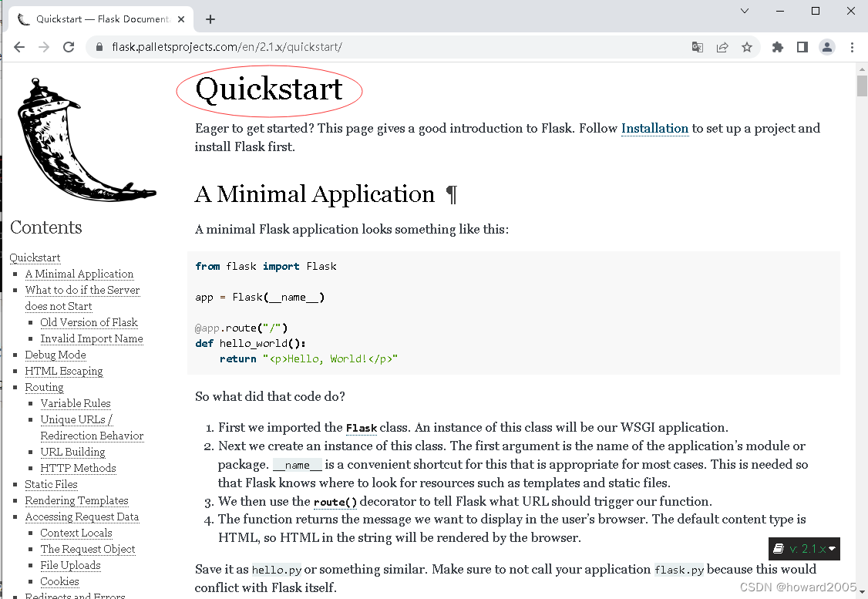Screen dimensions: 868x599
Task: Go back with the browser back arrow
Action: tap(19, 47)
